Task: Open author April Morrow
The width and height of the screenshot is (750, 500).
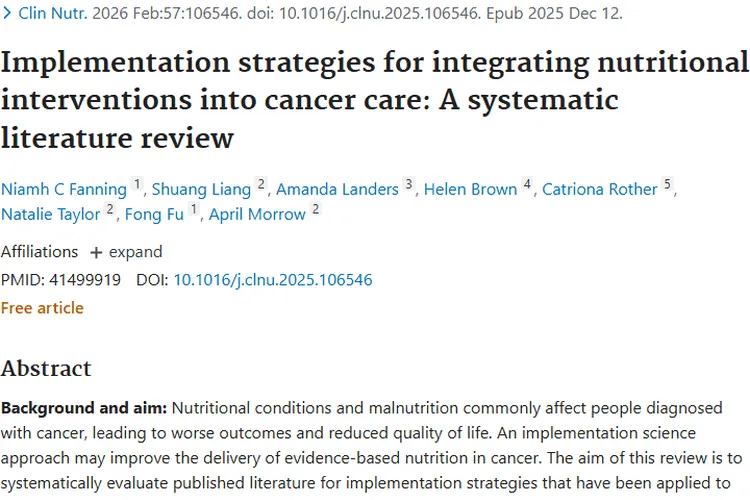Action: [258, 214]
